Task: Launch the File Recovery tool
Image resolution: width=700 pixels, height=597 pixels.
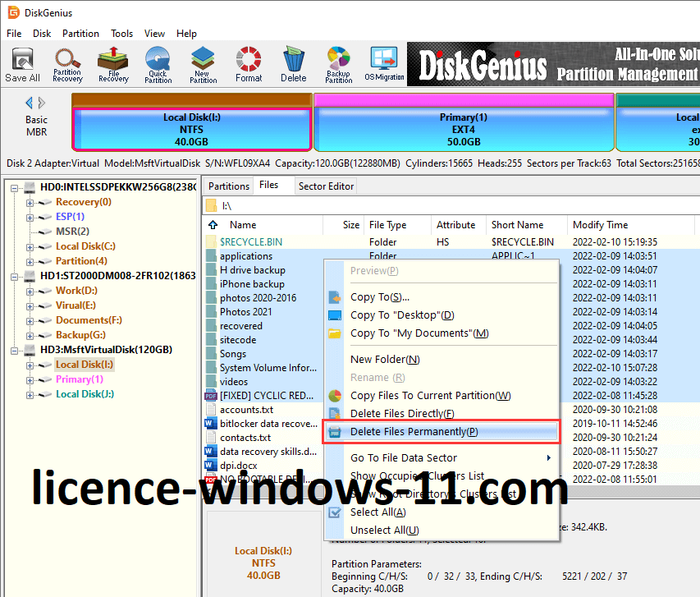Action: click(x=112, y=65)
